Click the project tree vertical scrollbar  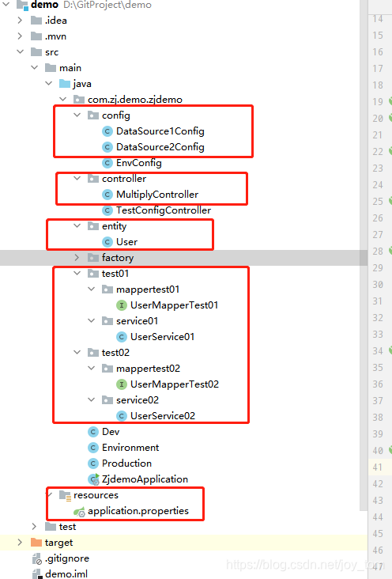click(x=364, y=255)
